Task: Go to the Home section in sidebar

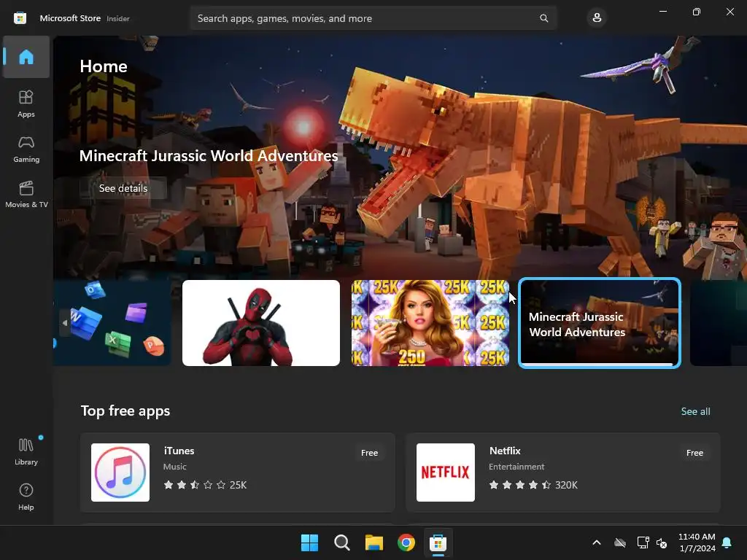Action: coord(26,57)
